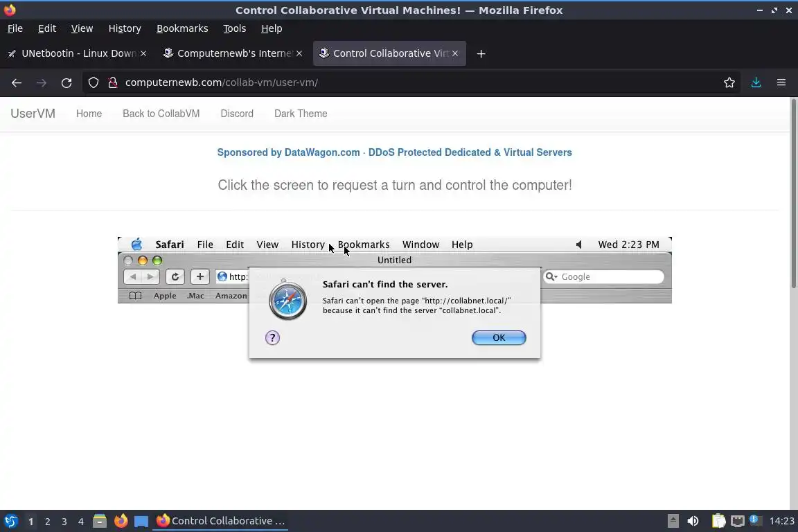798x532 pixels.
Task: Open the Firefox Bookmarks menu
Action: (x=182, y=28)
